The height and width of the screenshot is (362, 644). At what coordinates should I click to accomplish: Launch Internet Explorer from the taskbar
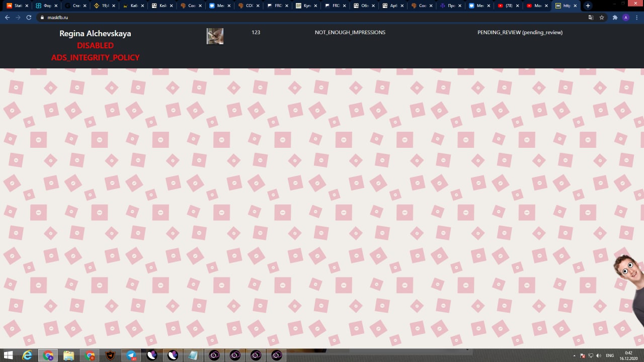pos(27,355)
